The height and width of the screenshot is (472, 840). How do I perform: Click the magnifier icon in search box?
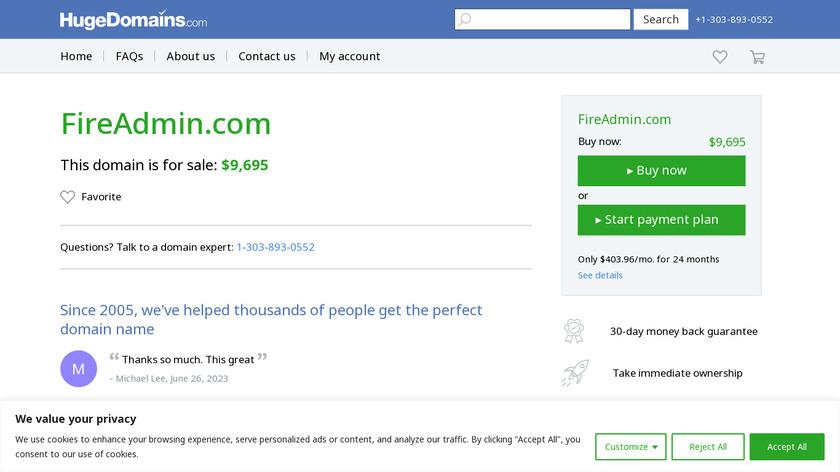(465, 20)
